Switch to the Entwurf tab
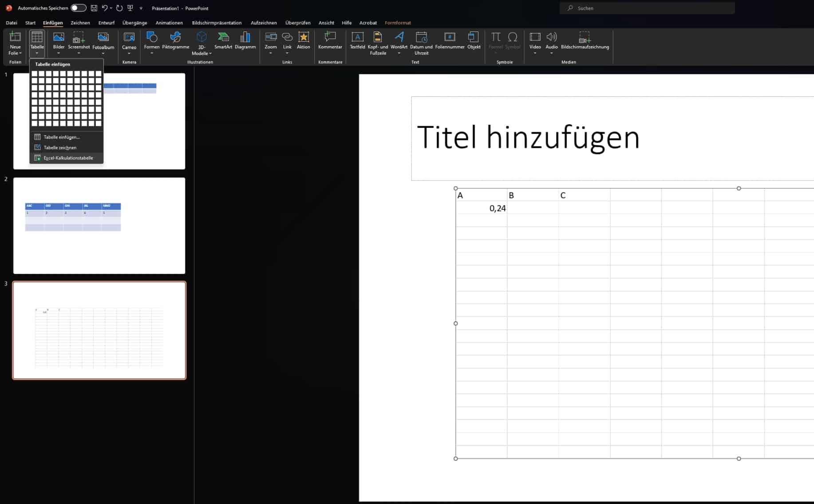Image resolution: width=814 pixels, height=504 pixels. [x=106, y=23]
